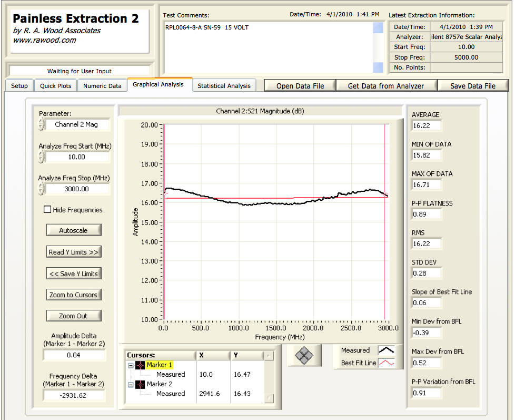Click the Marker 2 crosshair icon
This screenshot has width=515, height=420.
coord(140,384)
